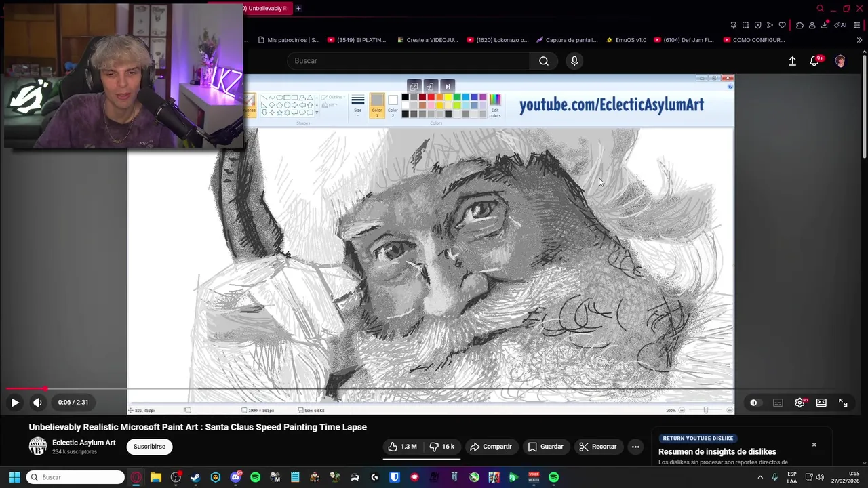Open Steam from the taskbar

click(x=195, y=477)
